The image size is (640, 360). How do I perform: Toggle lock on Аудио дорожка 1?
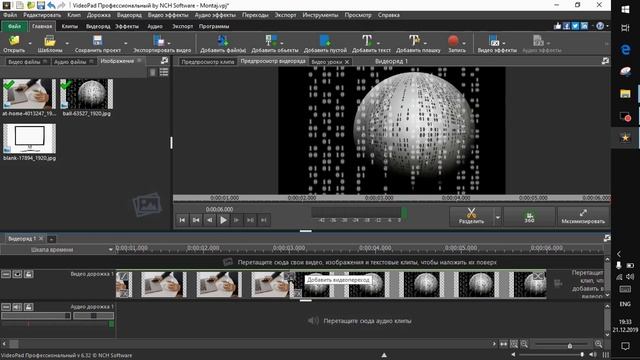point(28,307)
